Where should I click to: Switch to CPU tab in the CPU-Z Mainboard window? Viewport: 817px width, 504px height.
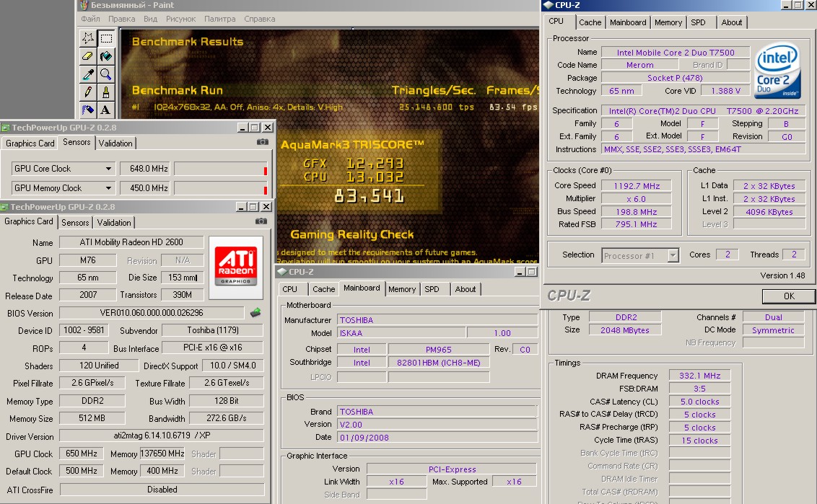[289, 289]
